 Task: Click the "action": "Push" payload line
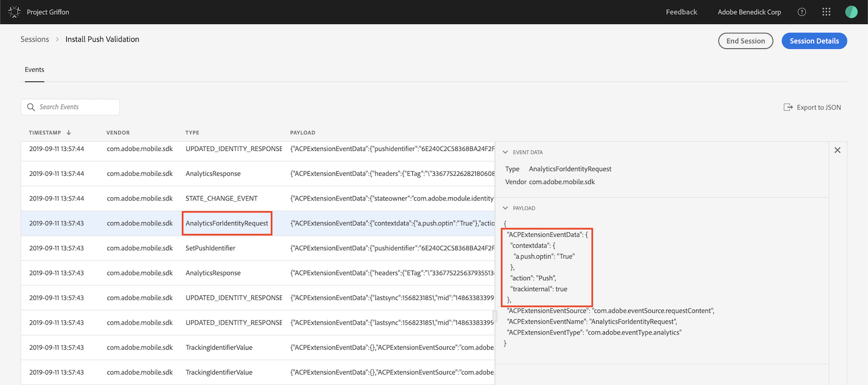pyautogui.click(x=533, y=278)
